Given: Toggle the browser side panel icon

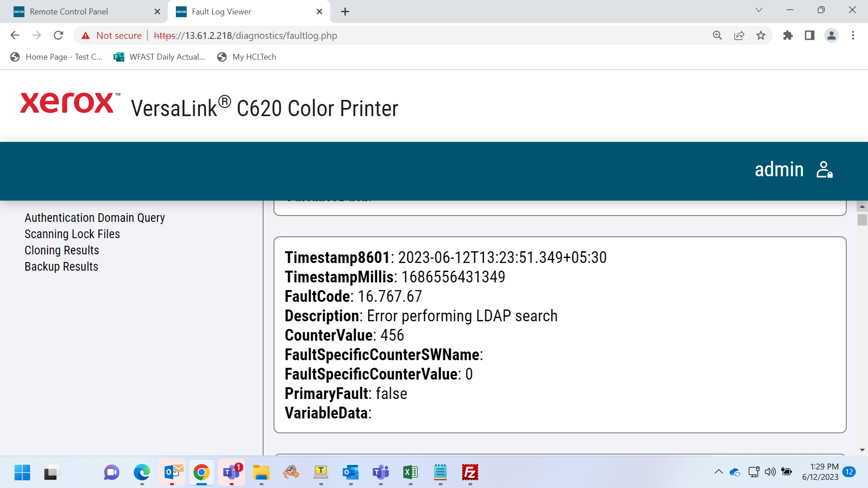Looking at the screenshot, I should click(810, 35).
